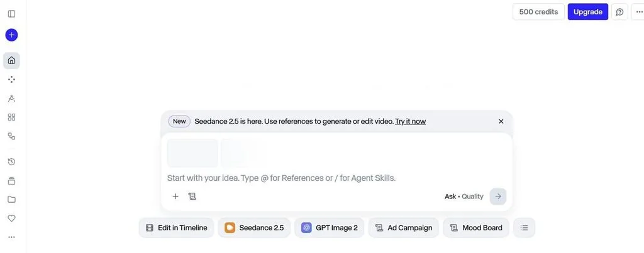Open the sidebar three-dots more menu
This screenshot has width=644, height=253.
[11, 237]
